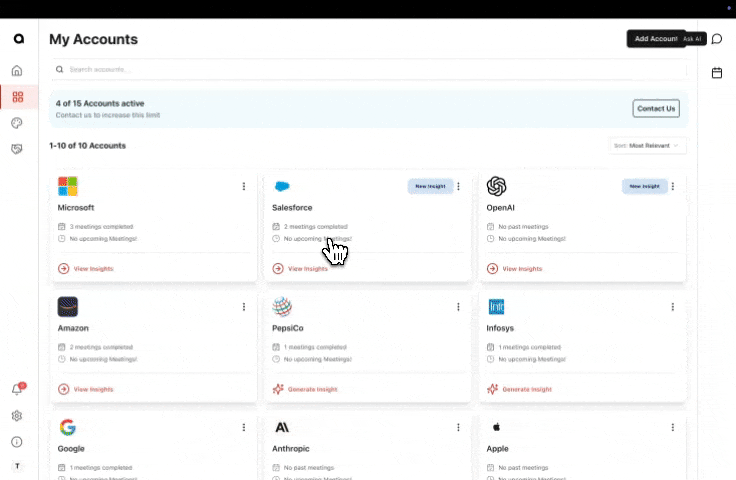
Task: Open the calendar icon on right panel
Action: 717,73
